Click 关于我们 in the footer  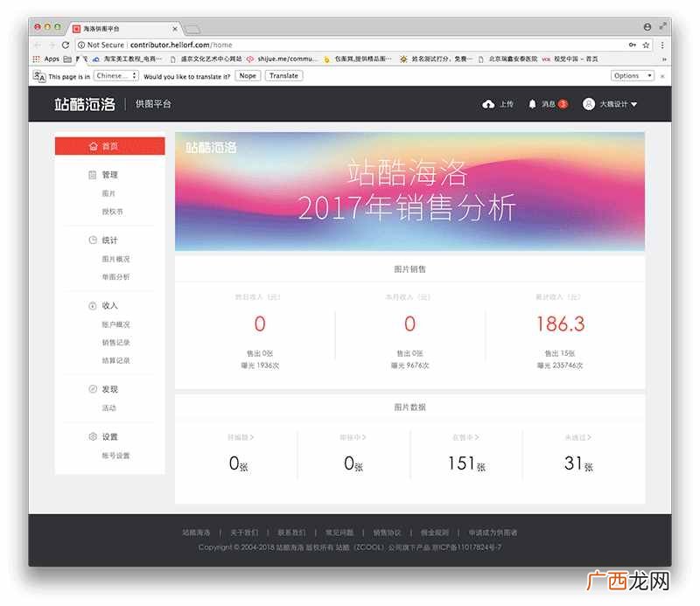coord(244,533)
